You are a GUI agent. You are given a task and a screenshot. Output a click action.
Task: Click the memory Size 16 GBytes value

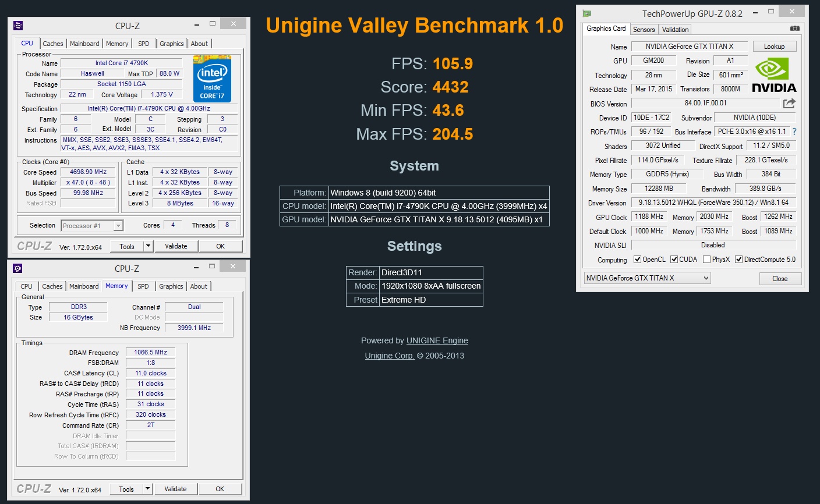pyautogui.click(x=78, y=317)
